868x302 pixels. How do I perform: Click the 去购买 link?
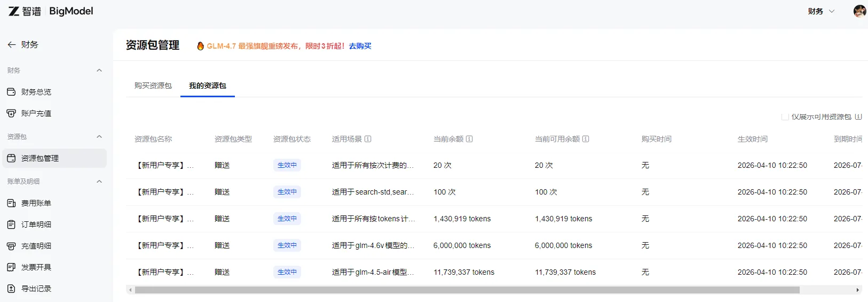click(360, 46)
